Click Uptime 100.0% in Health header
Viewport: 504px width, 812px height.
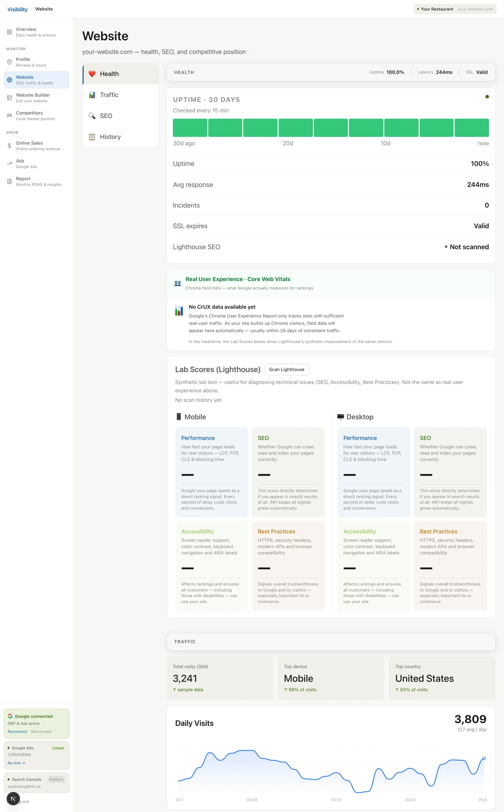[387, 72]
